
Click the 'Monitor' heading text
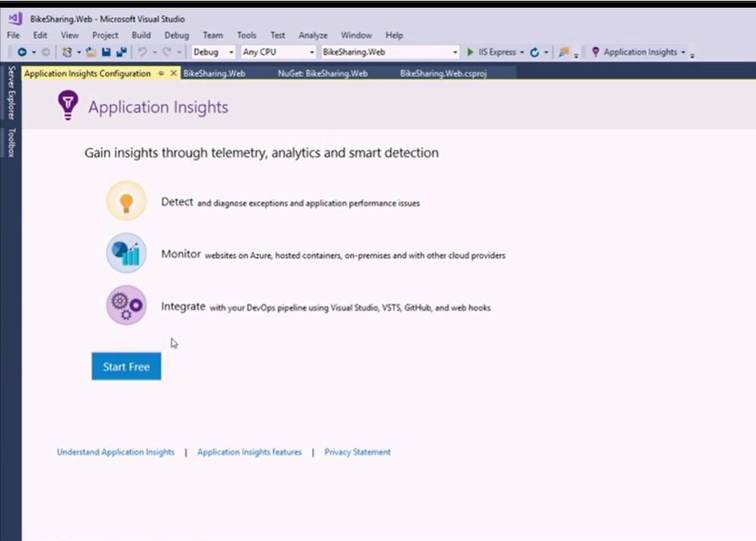(x=180, y=254)
